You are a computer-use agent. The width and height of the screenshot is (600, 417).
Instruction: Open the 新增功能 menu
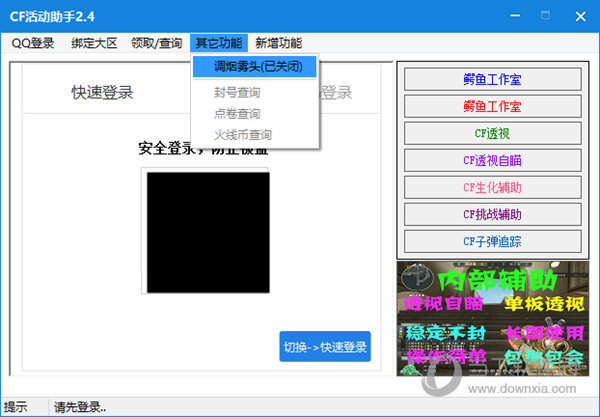point(279,43)
